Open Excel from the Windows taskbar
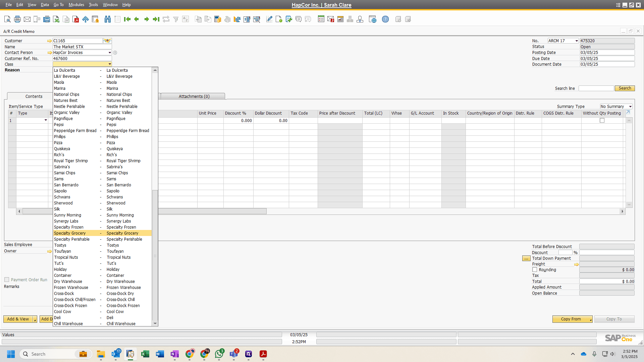The height and width of the screenshot is (362, 644). pyautogui.click(x=145, y=354)
